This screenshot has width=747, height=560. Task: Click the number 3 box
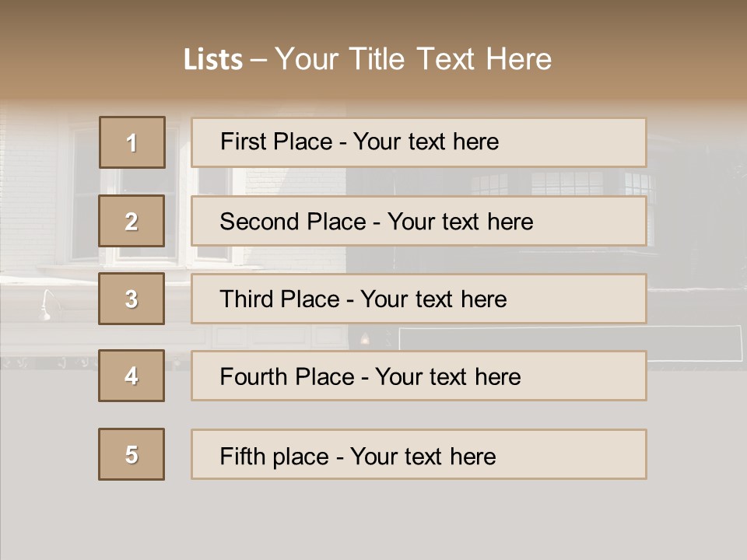(x=132, y=299)
